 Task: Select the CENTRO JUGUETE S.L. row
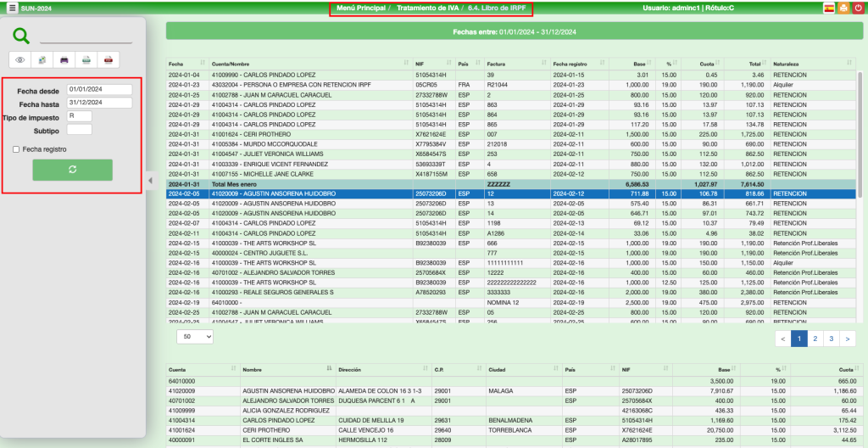(511, 253)
